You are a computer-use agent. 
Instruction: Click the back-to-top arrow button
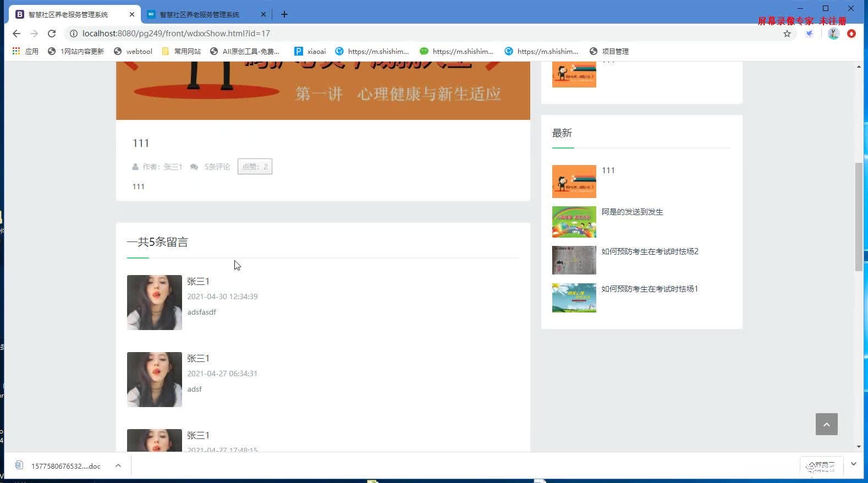[826, 424]
